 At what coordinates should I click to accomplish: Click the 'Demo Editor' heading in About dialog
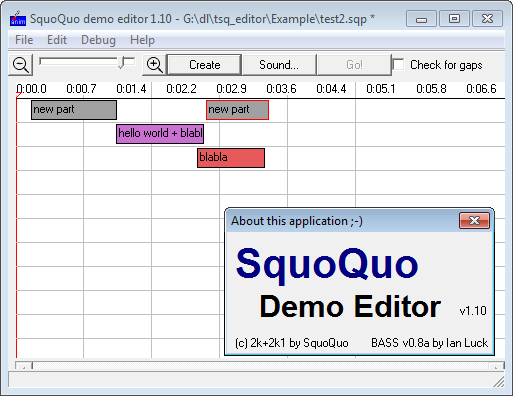(350, 307)
